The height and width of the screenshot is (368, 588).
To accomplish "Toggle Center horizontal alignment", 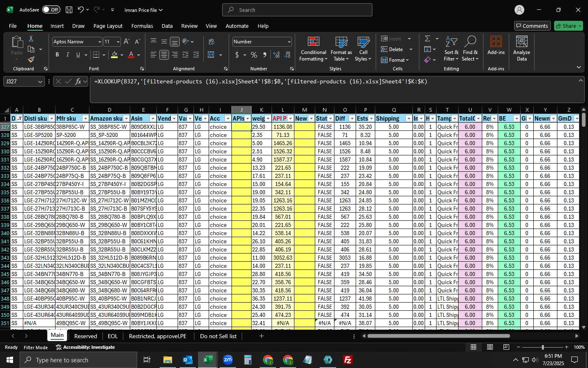I will [164, 55].
